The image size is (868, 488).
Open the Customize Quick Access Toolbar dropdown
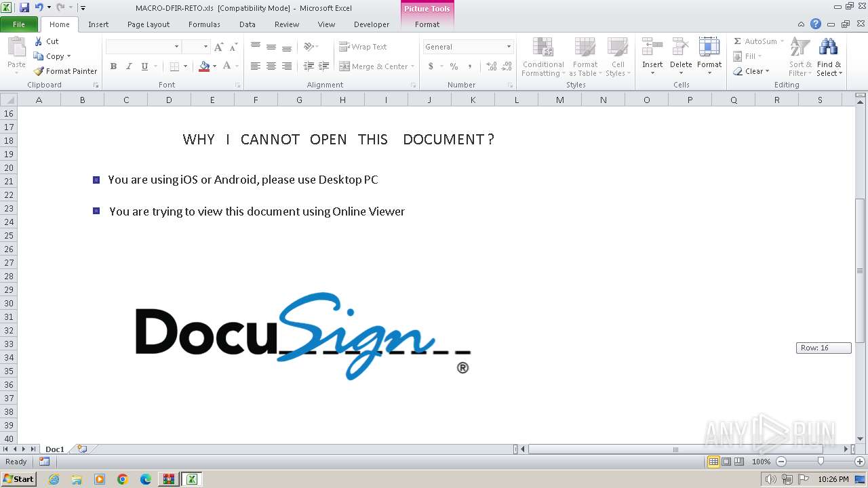coord(83,8)
